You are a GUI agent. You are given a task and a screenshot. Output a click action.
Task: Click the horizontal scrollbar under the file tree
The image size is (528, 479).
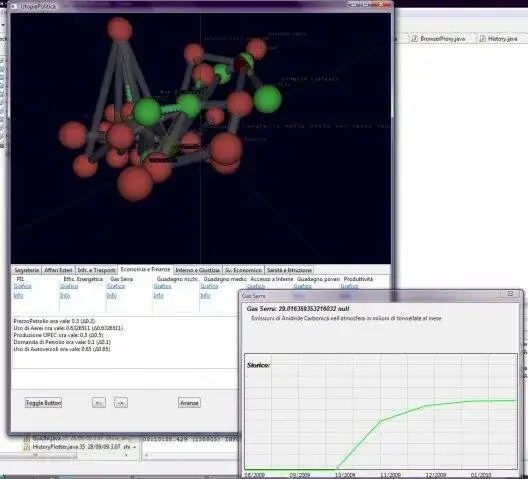38,455
